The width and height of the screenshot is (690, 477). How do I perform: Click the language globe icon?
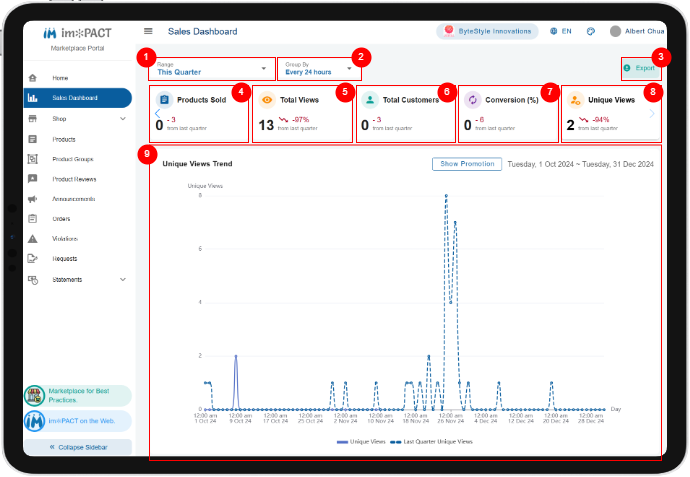pyautogui.click(x=554, y=31)
